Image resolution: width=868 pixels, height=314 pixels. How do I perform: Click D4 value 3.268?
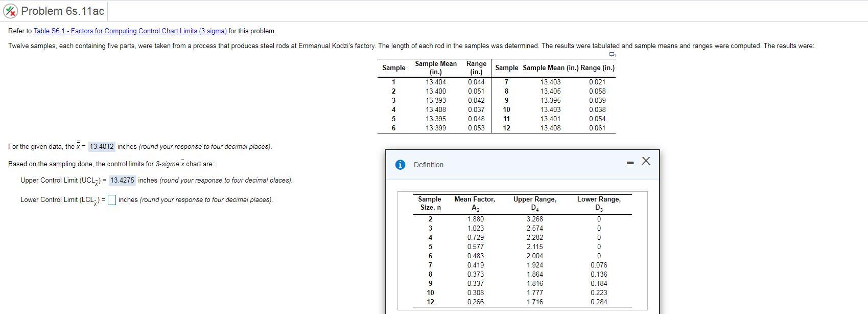coord(535,219)
